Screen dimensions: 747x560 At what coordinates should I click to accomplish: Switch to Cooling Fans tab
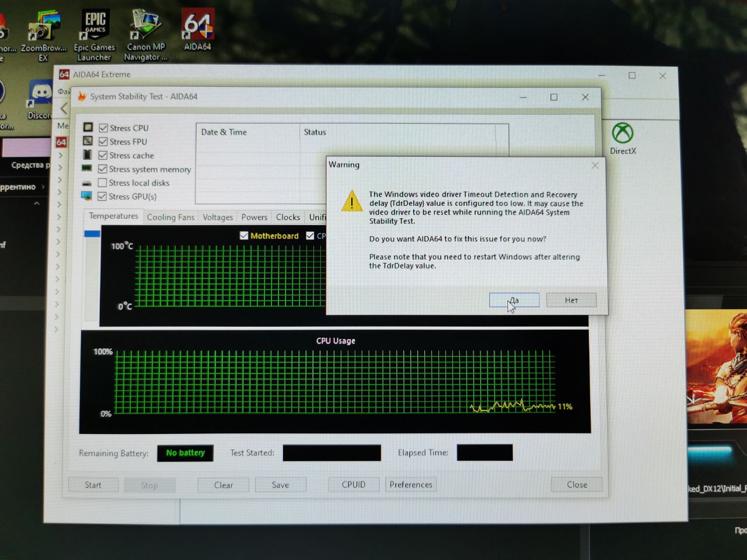click(x=170, y=217)
